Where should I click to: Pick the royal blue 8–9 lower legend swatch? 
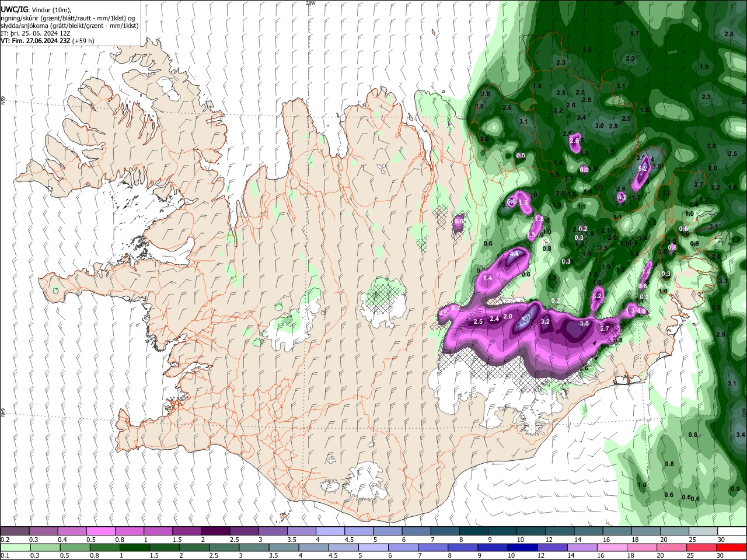[x=463, y=548]
